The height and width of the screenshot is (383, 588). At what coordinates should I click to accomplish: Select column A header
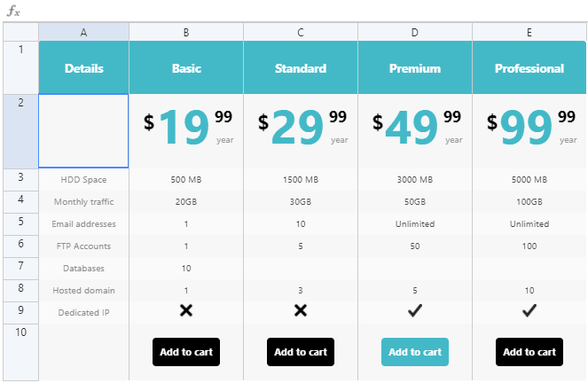(x=83, y=32)
